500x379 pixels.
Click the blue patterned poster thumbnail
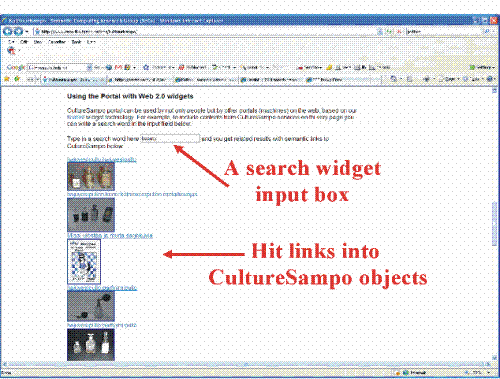84,262
